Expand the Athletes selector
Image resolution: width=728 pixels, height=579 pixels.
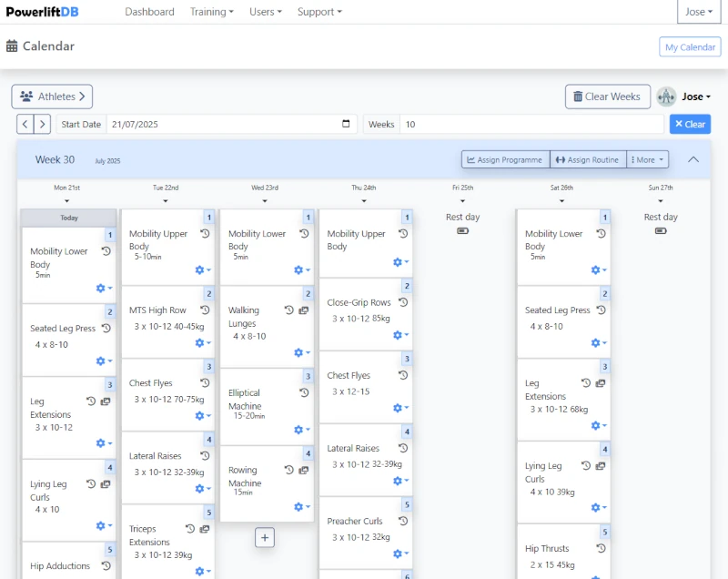52,96
